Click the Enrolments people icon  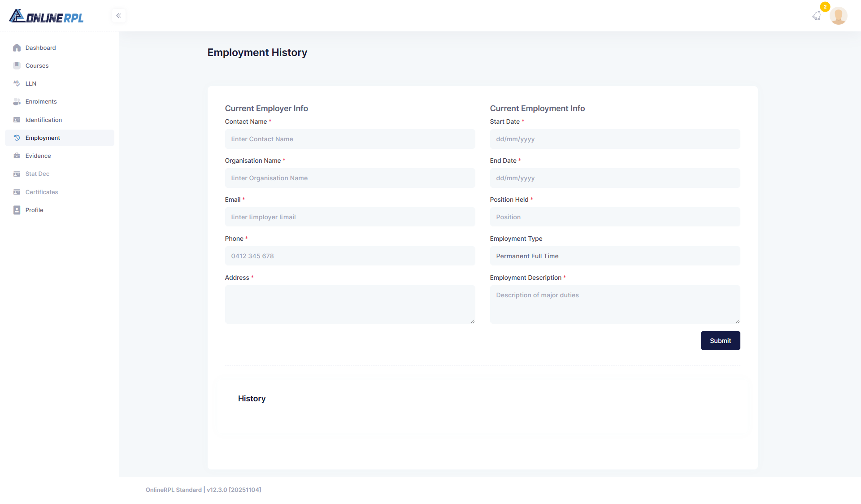(x=17, y=102)
